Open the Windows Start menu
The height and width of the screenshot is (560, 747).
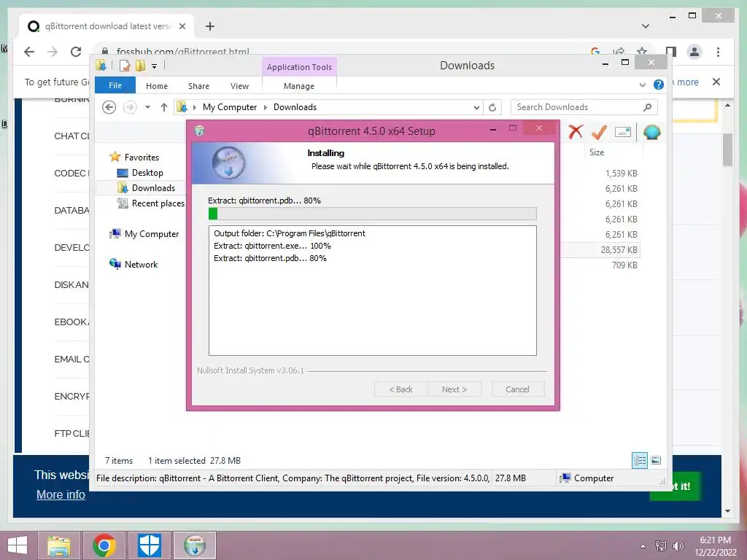coord(18,545)
